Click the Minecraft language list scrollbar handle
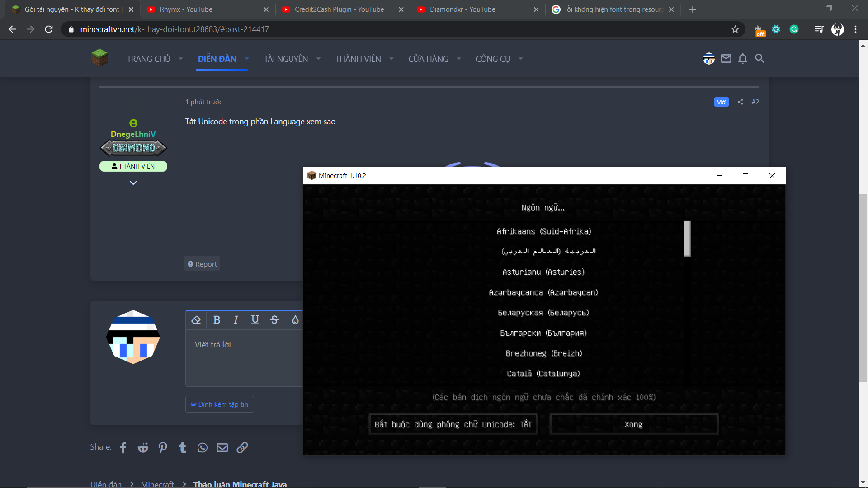Image resolution: width=868 pixels, height=488 pixels. coord(687,238)
